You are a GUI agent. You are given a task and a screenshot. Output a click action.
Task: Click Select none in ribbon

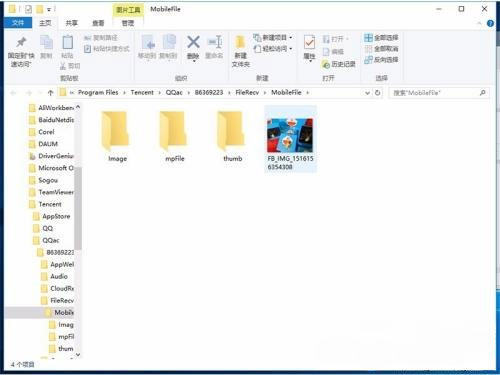[x=381, y=49]
